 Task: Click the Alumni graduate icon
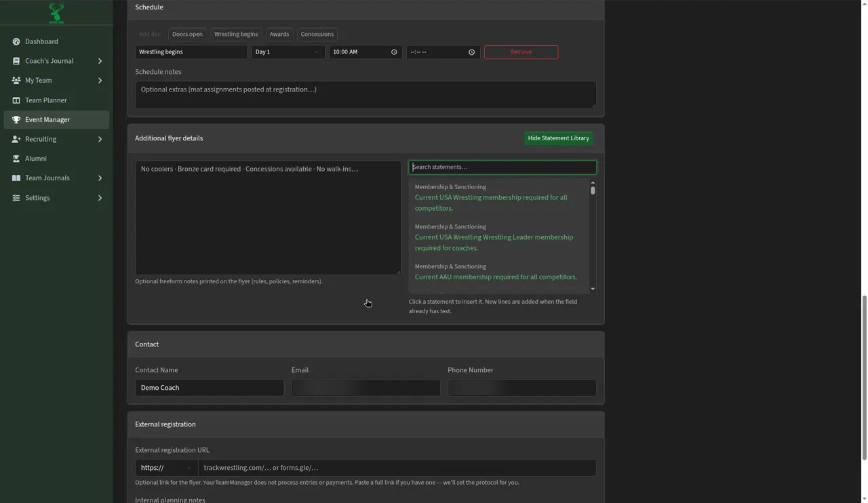[16, 159]
